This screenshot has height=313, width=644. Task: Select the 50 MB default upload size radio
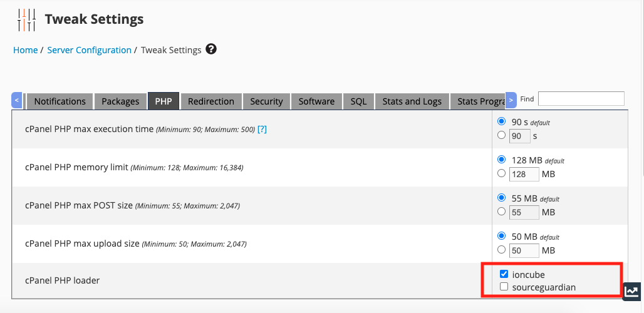coord(501,237)
